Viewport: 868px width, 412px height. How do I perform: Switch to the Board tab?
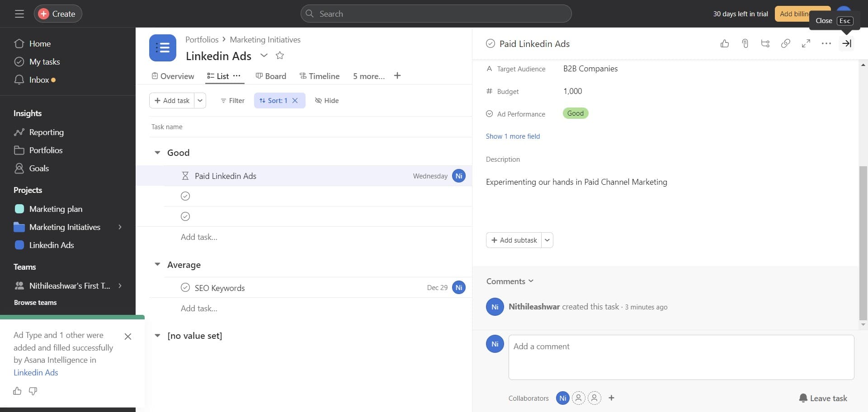(271, 76)
